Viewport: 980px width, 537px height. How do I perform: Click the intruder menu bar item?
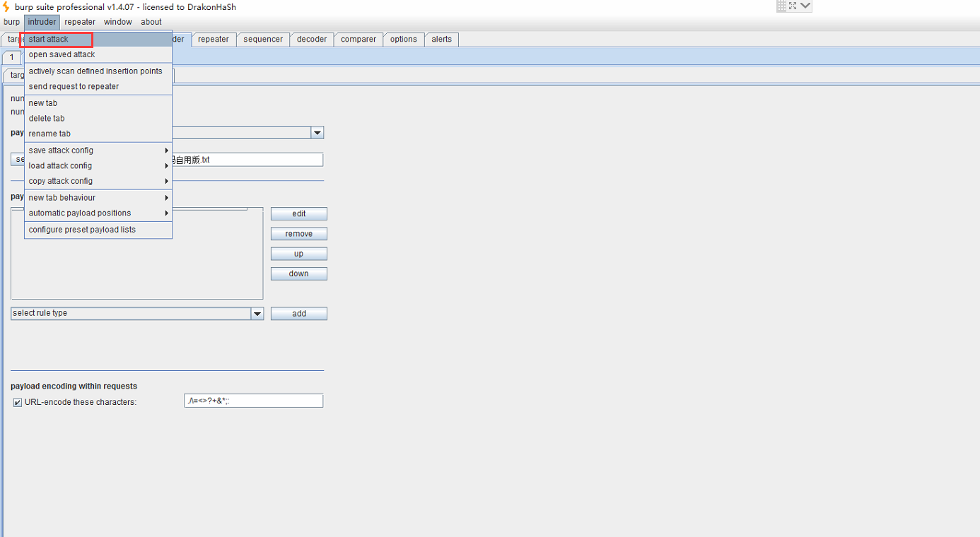42,22
